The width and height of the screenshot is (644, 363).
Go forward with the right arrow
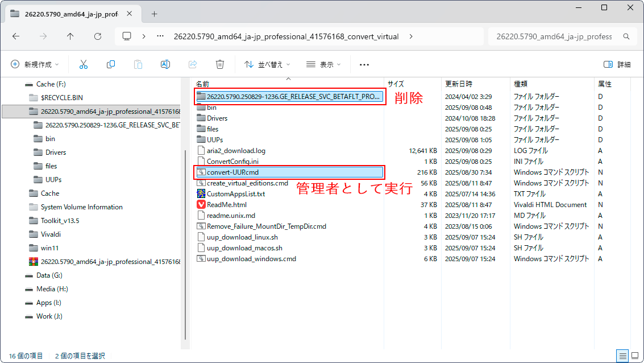click(x=43, y=36)
